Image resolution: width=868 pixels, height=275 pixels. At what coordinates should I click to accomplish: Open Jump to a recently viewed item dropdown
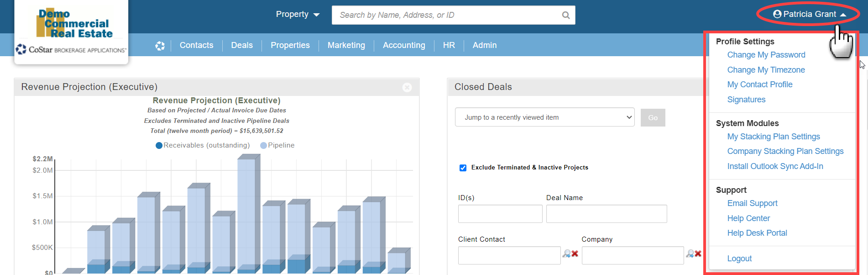[x=544, y=117]
